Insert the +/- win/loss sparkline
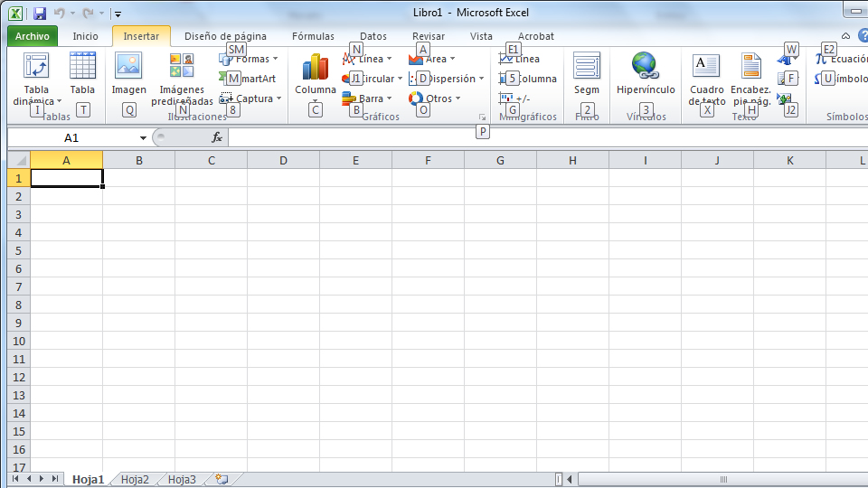 [x=514, y=99]
